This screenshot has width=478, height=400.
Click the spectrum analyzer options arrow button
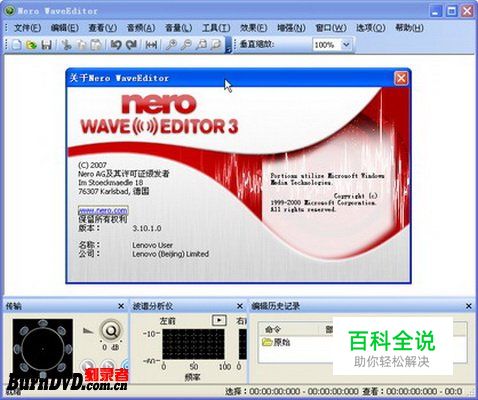click(x=219, y=320)
